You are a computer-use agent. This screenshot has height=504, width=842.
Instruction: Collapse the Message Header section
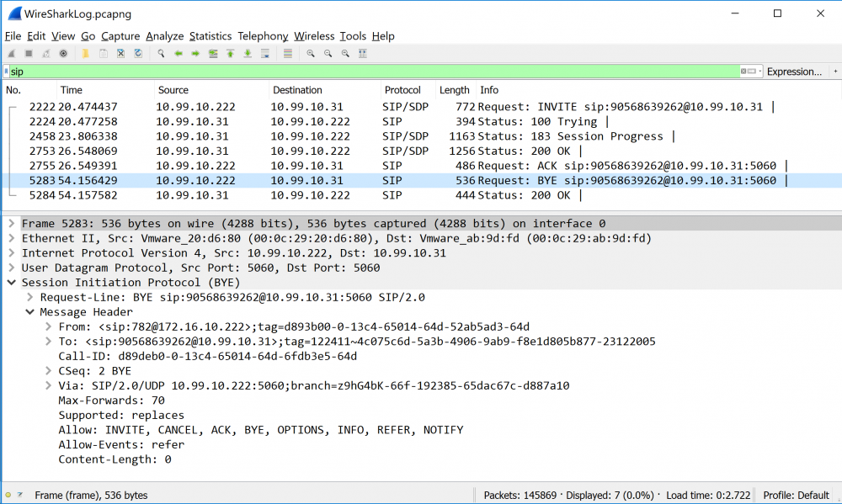[x=30, y=312]
